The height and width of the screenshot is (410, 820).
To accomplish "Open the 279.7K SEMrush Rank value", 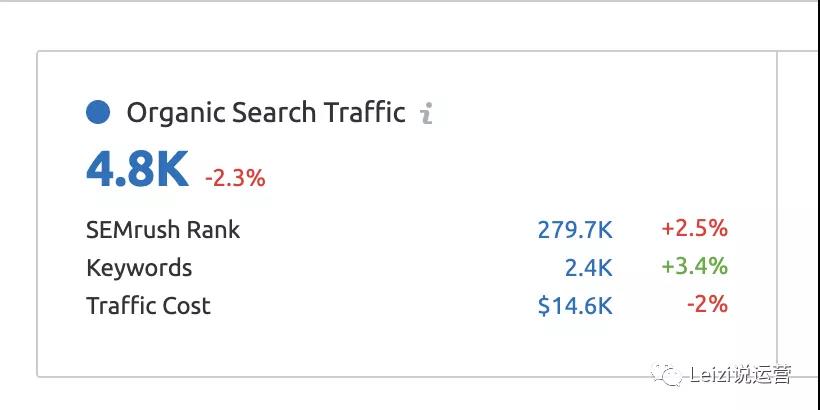I will coord(575,230).
